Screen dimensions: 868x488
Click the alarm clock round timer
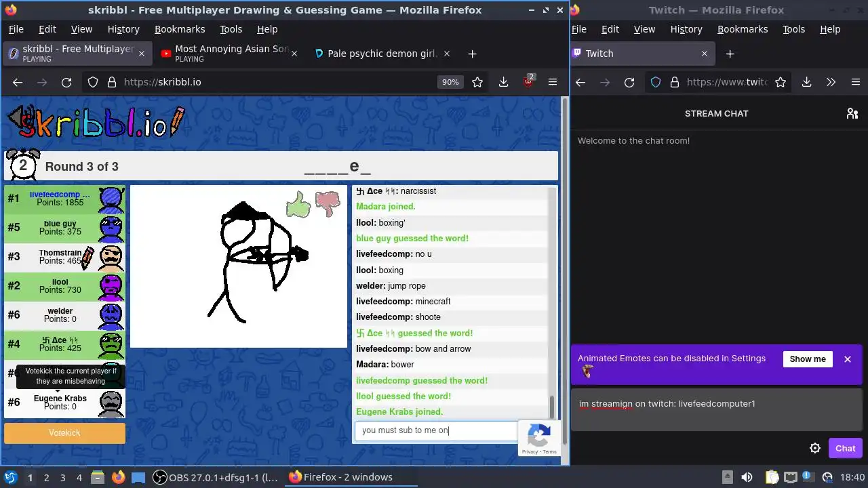23,165
